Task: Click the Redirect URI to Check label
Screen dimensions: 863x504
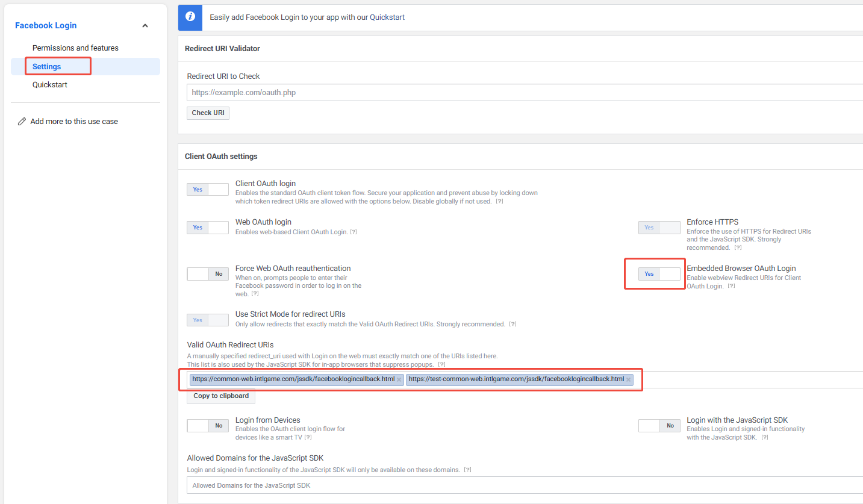Action: pyautogui.click(x=223, y=76)
